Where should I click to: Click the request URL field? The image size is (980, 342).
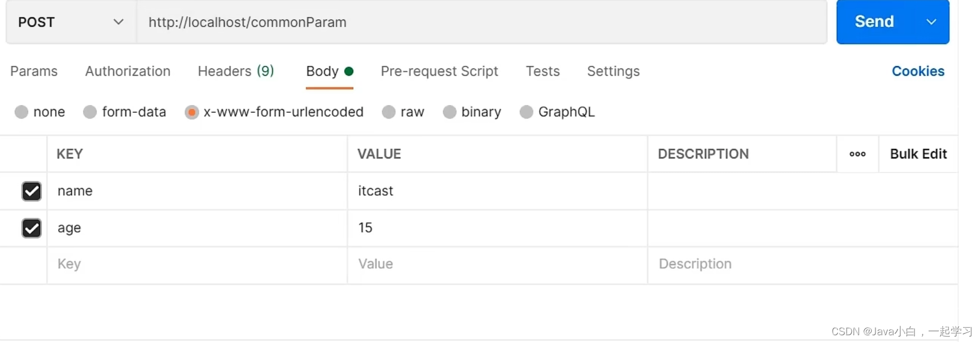tap(480, 22)
